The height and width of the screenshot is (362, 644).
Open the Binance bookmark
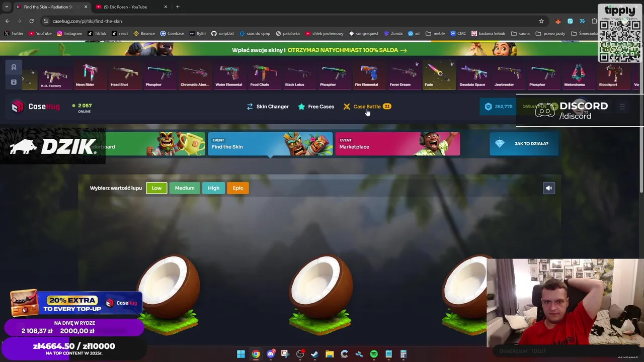pos(144,34)
